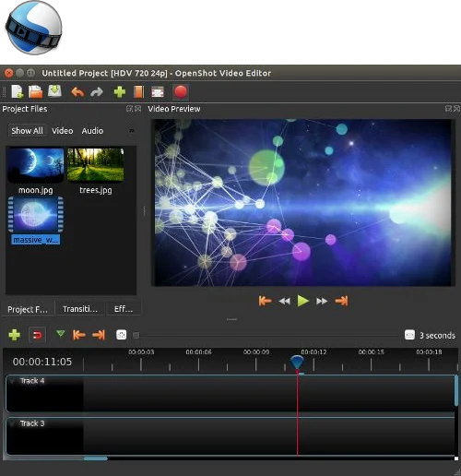Select the trees.jpg thumbnail
Viewport: 461px width, 476px height.
96,165
